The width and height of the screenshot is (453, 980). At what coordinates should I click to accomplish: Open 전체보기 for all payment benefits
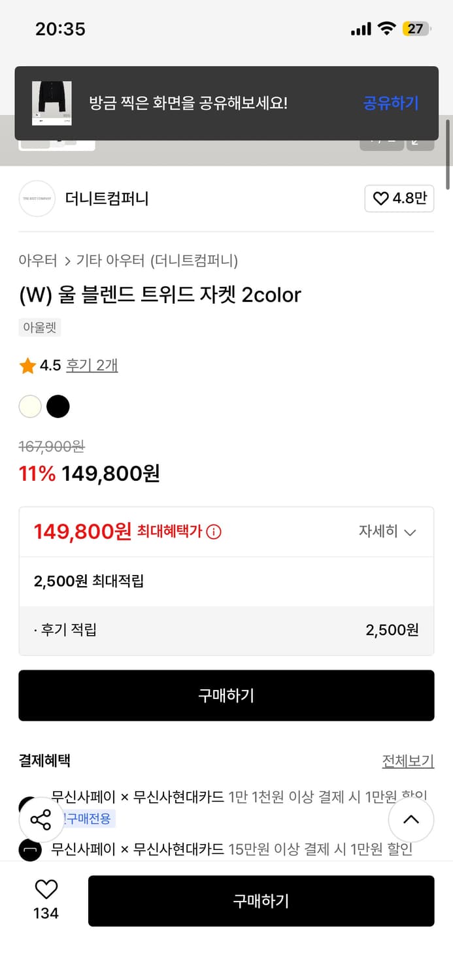(x=408, y=761)
